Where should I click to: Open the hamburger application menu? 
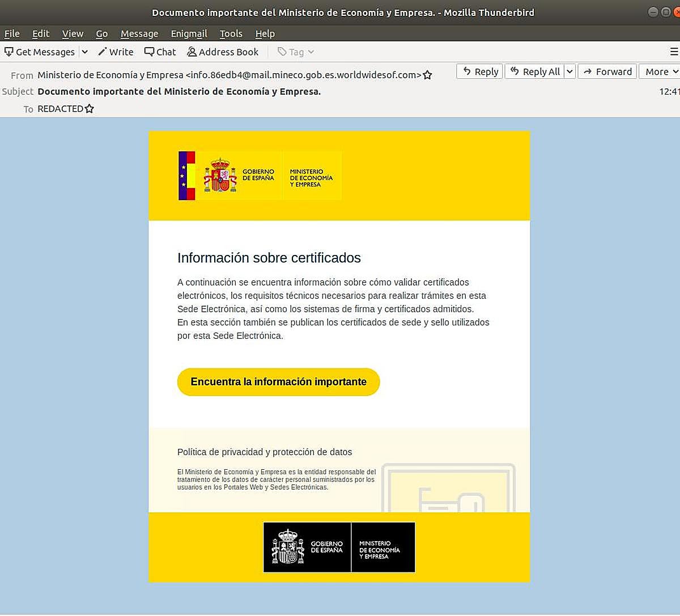pyautogui.click(x=674, y=52)
